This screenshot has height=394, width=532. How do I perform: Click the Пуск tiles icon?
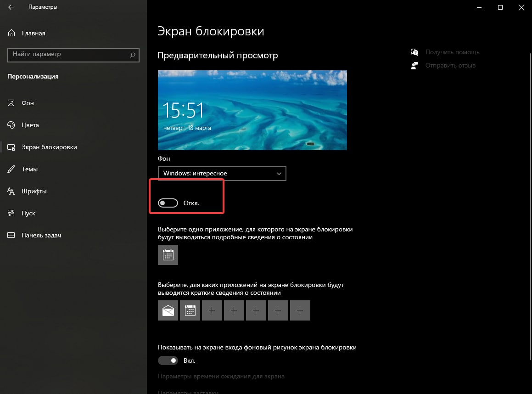point(11,213)
